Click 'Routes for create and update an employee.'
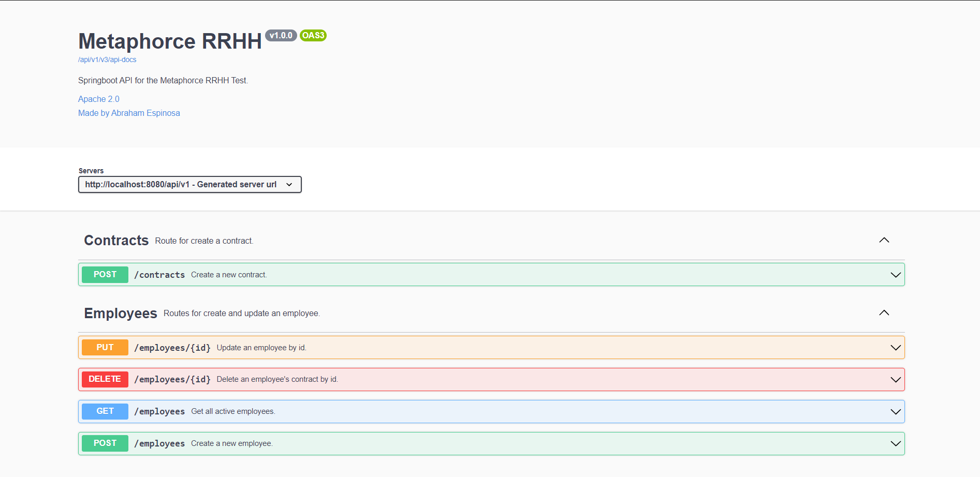 pyautogui.click(x=242, y=314)
